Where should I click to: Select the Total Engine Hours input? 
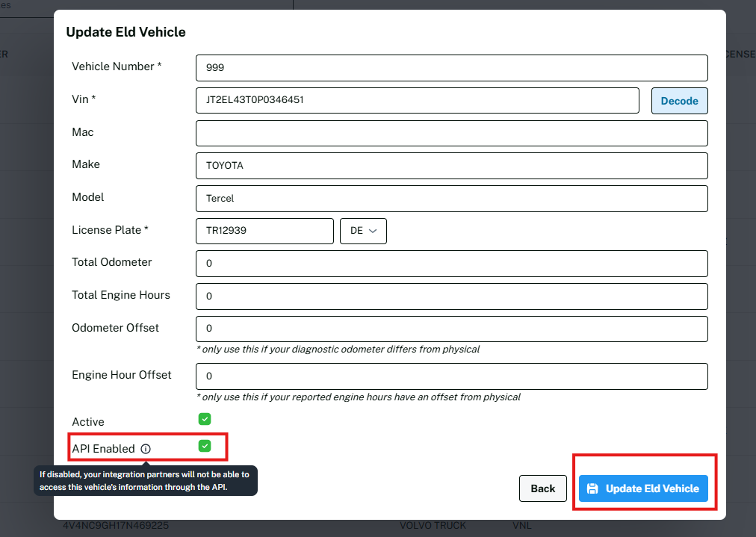point(451,297)
